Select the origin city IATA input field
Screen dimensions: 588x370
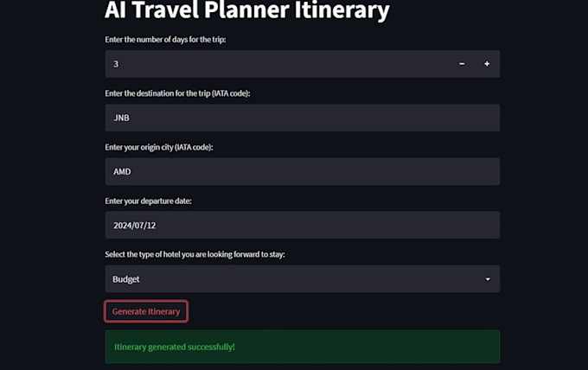302,171
